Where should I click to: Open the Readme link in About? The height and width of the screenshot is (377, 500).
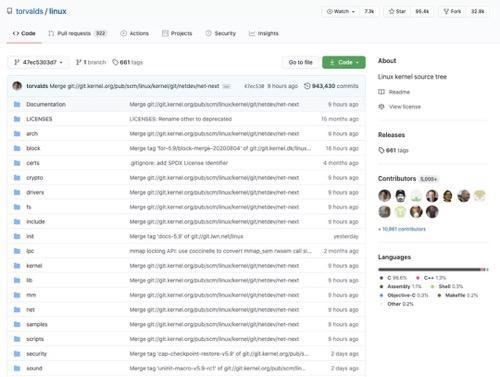coord(394,92)
